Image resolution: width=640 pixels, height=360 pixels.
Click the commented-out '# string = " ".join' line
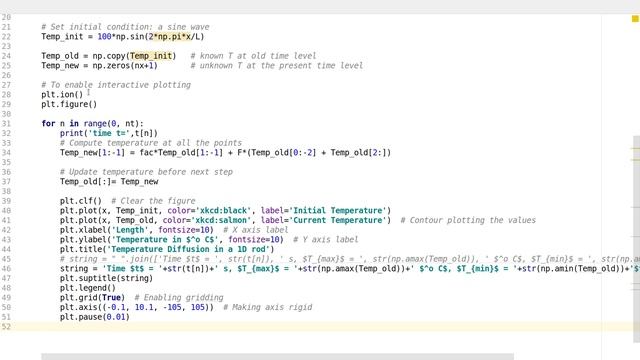350,259
